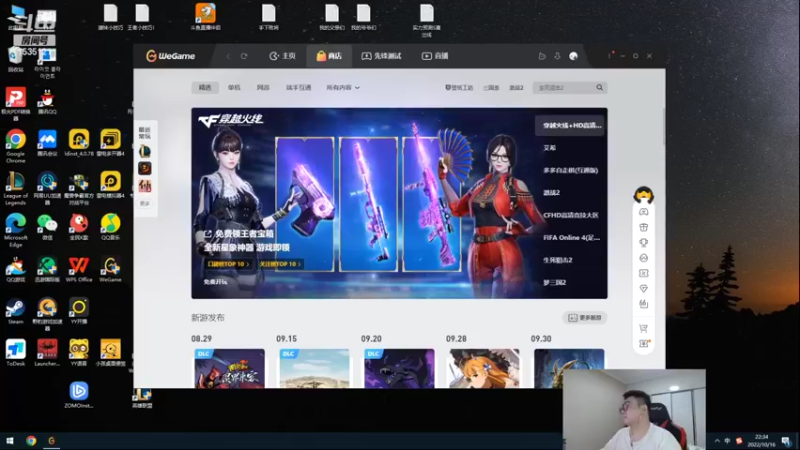Open the folder icon in WeGame header
The image size is (800, 450).
point(542,56)
